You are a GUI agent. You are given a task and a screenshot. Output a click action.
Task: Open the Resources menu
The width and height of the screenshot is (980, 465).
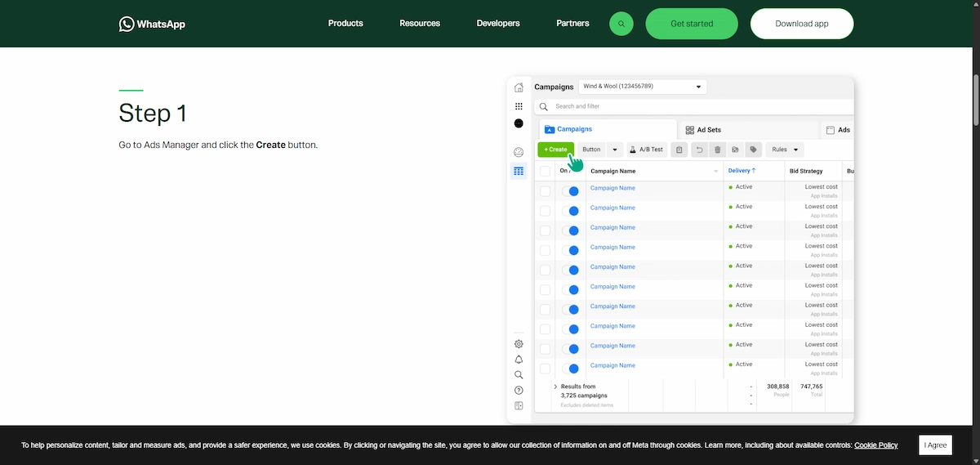(x=420, y=24)
